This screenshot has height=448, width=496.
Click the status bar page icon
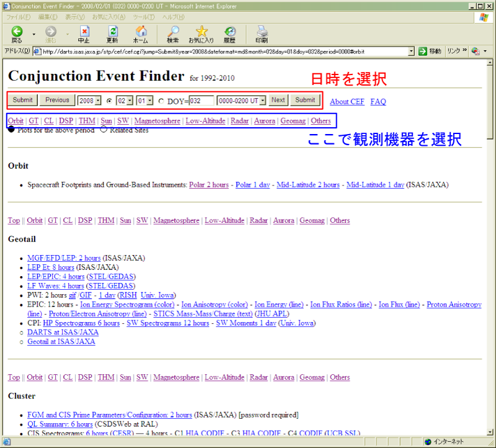[x=7, y=442]
